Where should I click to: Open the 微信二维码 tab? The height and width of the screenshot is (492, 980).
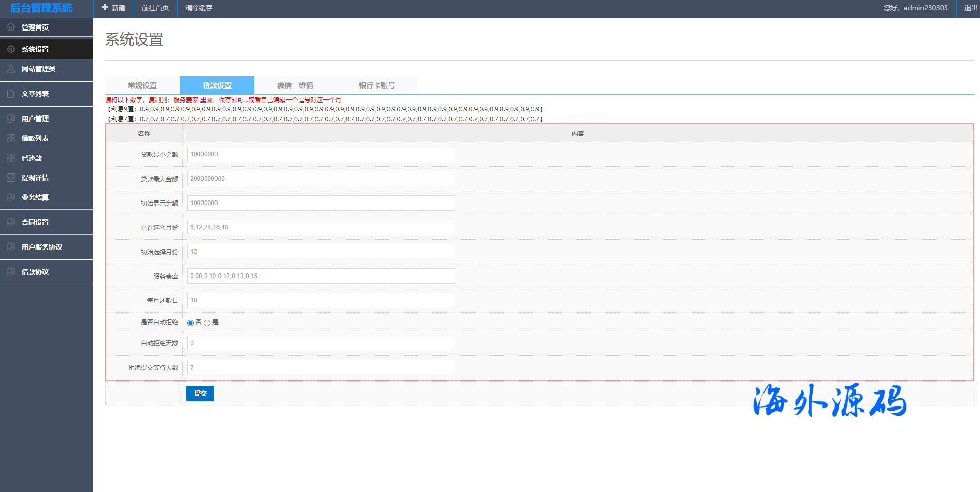tap(295, 85)
